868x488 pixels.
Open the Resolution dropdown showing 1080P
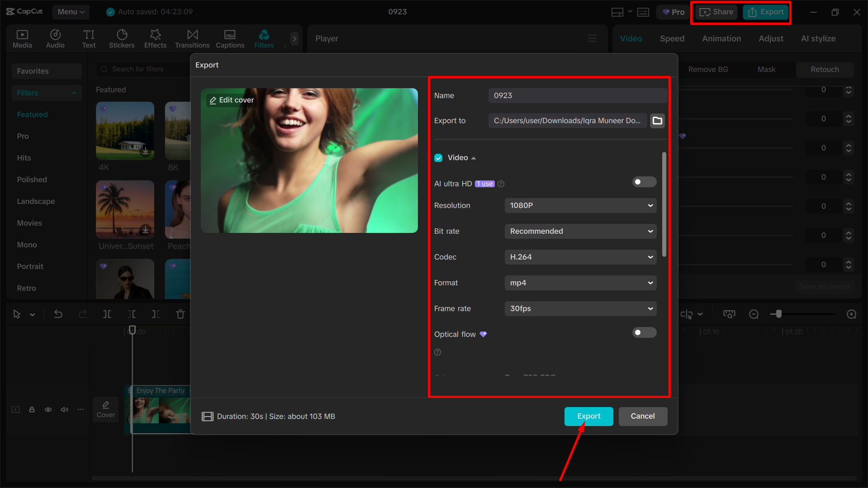click(580, 205)
